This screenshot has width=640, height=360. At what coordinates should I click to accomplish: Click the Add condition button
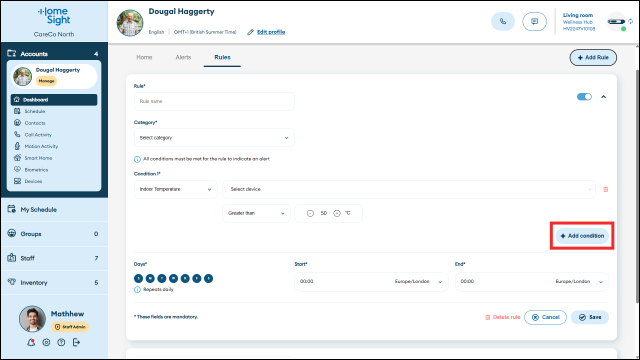tap(582, 236)
